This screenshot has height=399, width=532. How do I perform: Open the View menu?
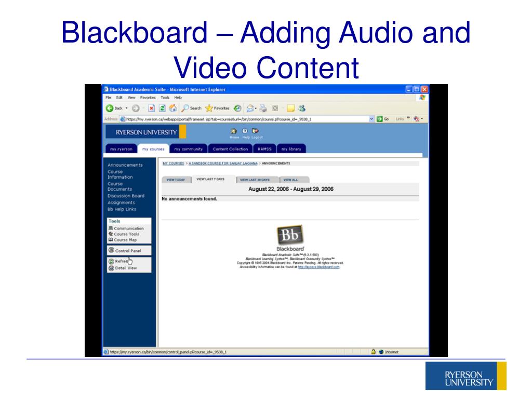(131, 97)
